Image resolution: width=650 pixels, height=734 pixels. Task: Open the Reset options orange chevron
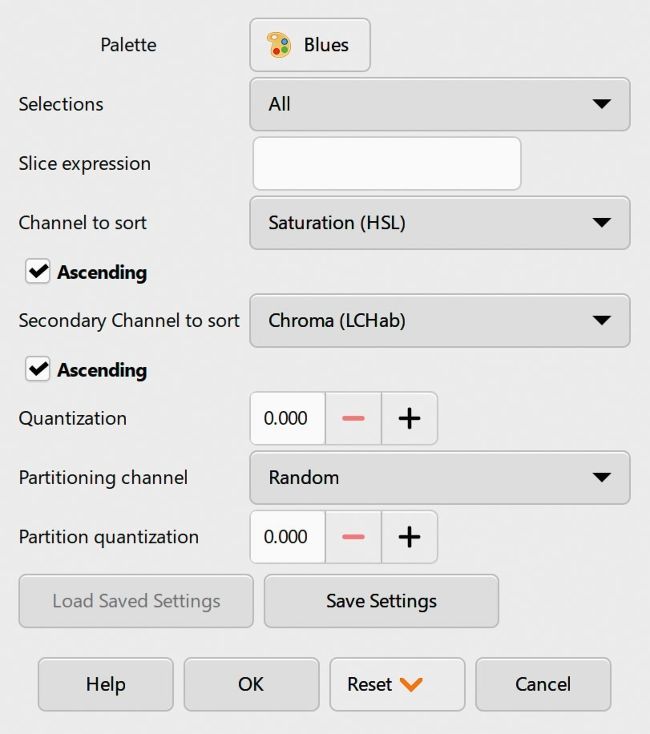411,684
